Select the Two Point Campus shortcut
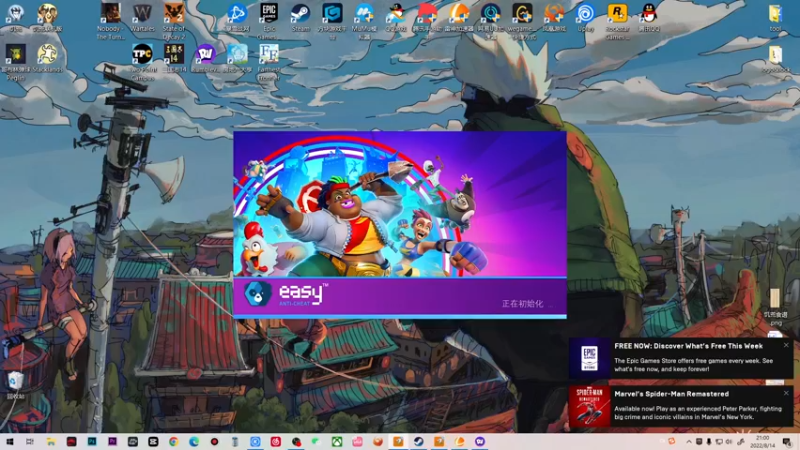Screen dimensions: 800x450 [x=142, y=61]
